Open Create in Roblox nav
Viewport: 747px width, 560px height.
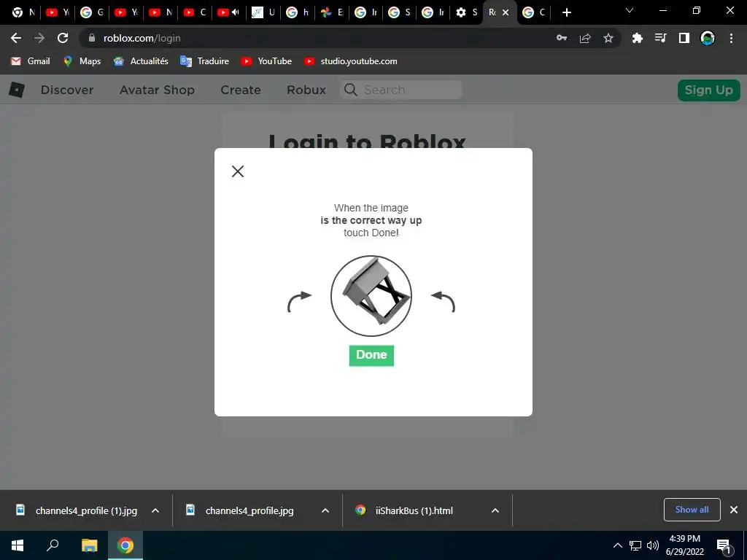click(x=241, y=90)
